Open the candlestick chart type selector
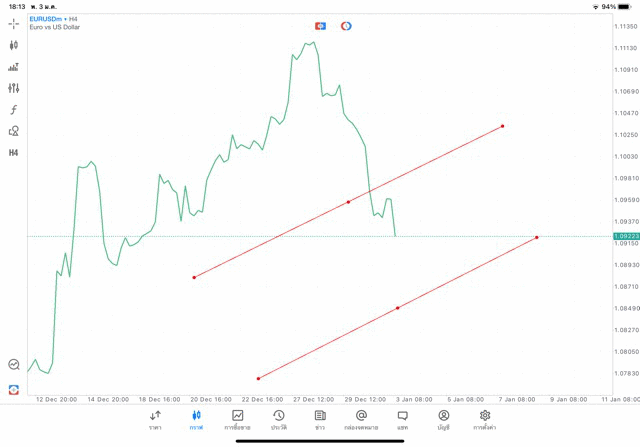The image size is (640, 447). [x=14, y=45]
